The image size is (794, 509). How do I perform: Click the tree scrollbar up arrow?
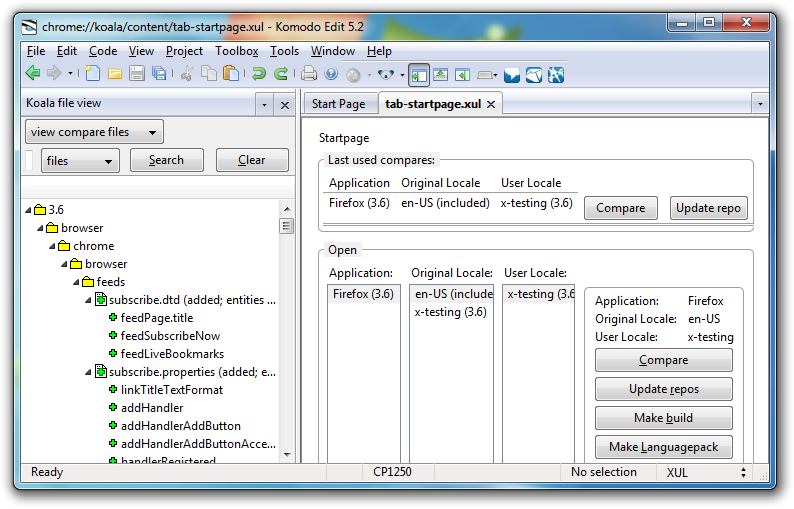pyautogui.click(x=287, y=209)
